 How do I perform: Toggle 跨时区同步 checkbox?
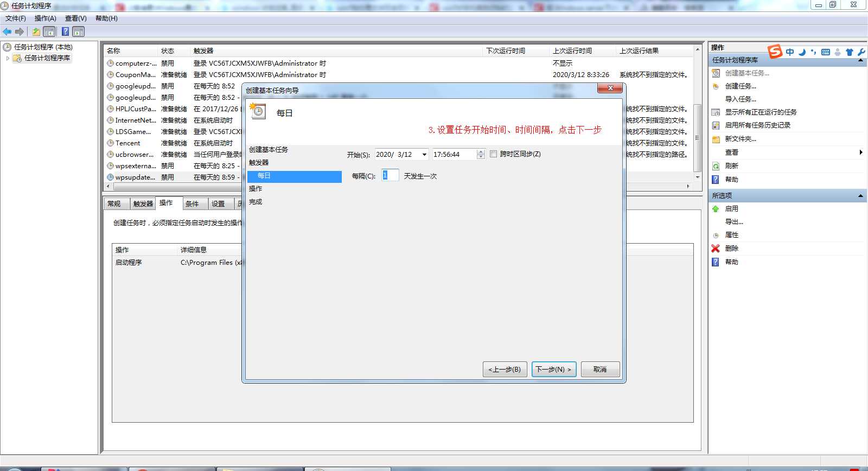(493, 154)
